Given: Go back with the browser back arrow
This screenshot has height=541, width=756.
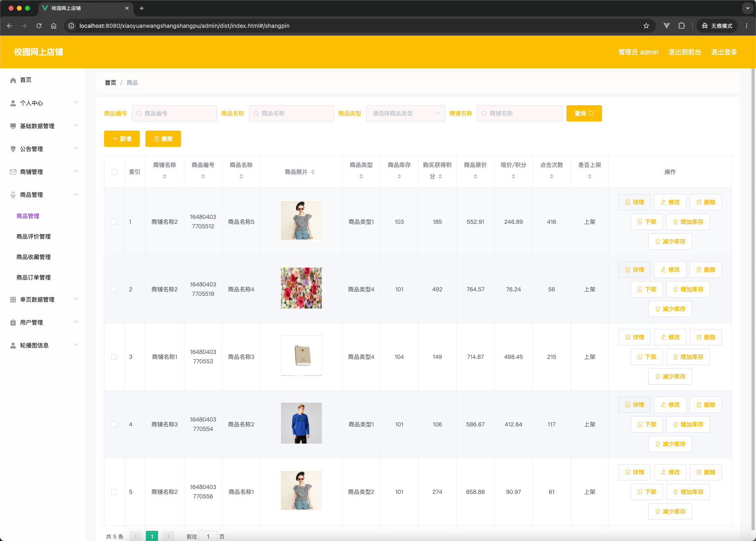Looking at the screenshot, I should click(x=9, y=26).
